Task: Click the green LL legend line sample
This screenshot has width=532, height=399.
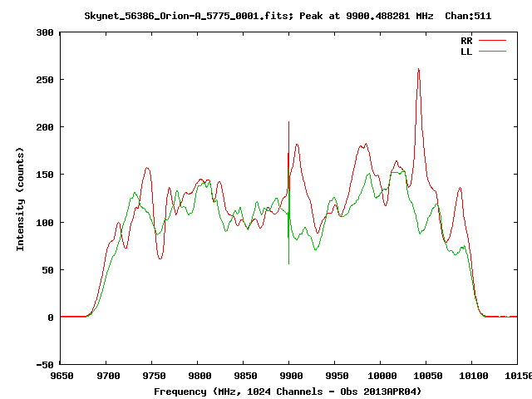Action: (492, 52)
